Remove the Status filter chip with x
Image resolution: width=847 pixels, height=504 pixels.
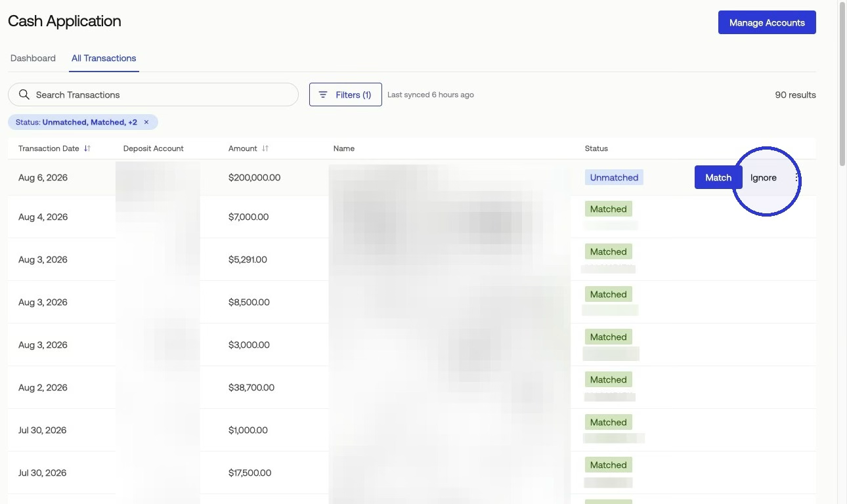(146, 122)
